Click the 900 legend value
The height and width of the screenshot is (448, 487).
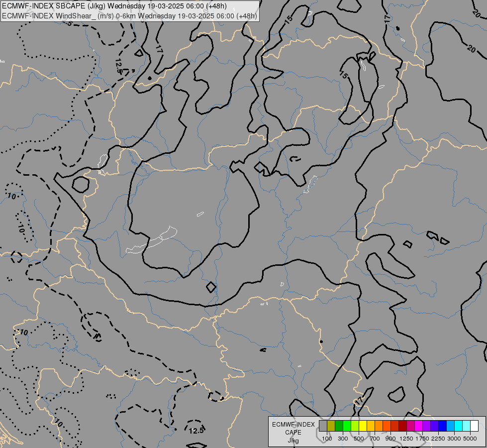pos(390,439)
